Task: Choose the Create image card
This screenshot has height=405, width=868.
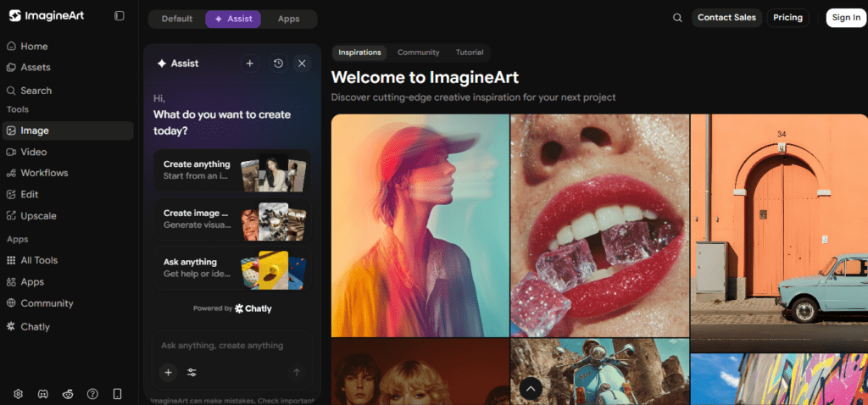Action: (x=232, y=219)
